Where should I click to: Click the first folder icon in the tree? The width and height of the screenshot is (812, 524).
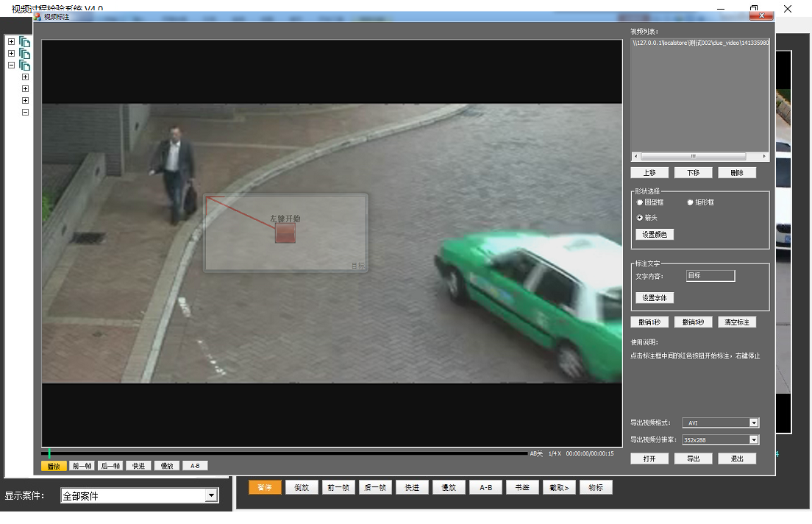[25, 42]
